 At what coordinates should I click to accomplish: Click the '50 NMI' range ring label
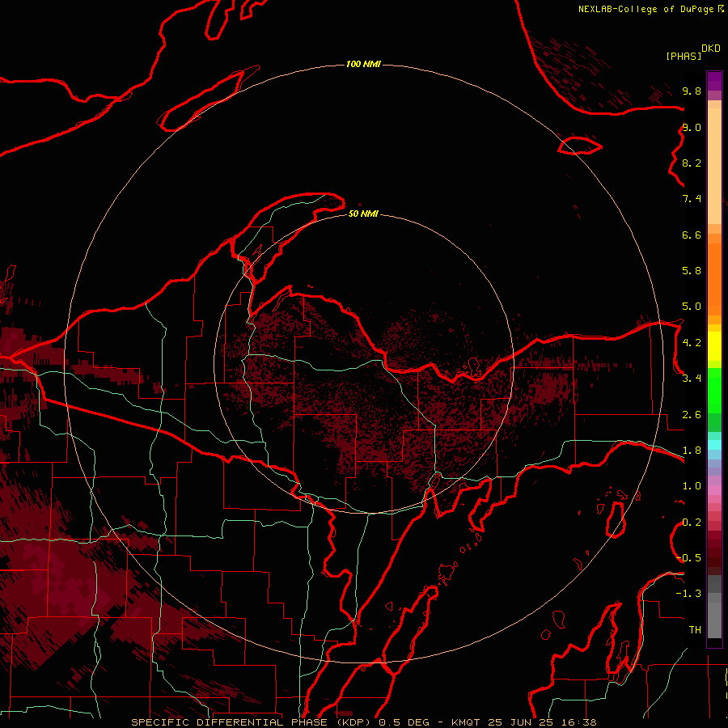(x=363, y=214)
